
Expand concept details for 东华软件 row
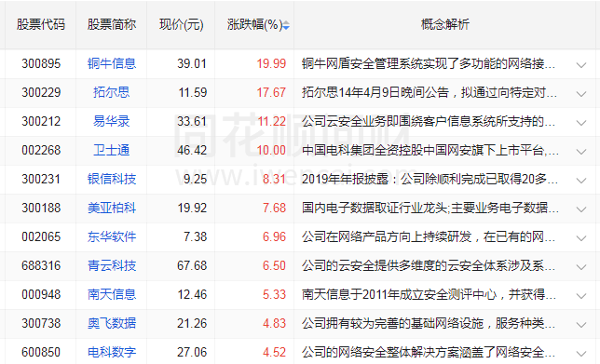coord(581,238)
